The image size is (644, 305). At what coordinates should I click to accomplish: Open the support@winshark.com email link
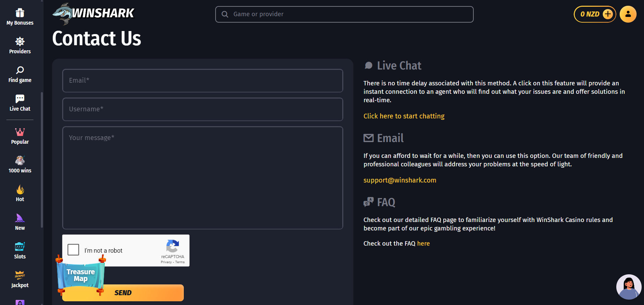[x=400, y=180]
